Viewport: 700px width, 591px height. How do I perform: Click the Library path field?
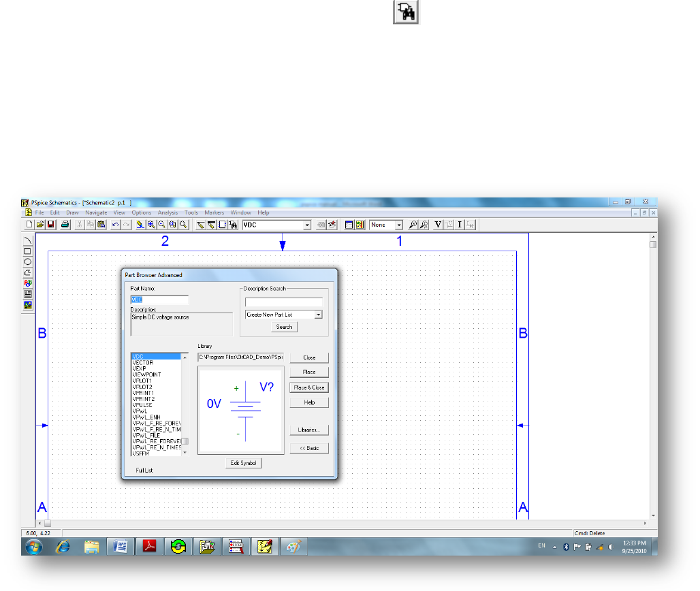[x=240, y=357]
